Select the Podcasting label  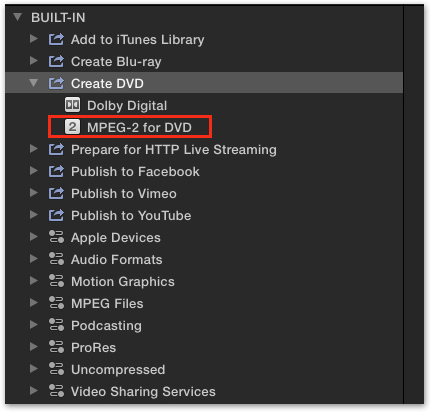[x=106, y=326]
